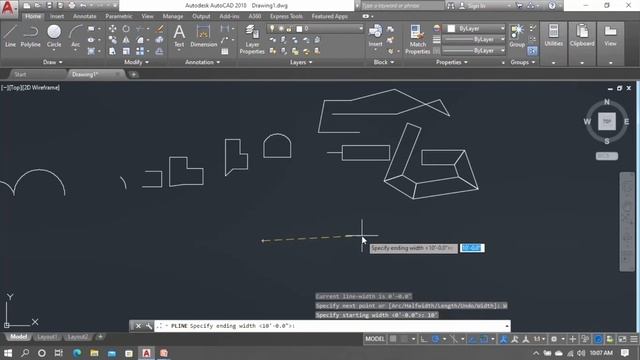Click the command line customize wrench button
This screenshot has width=640, height=360.
coord(149,326)
